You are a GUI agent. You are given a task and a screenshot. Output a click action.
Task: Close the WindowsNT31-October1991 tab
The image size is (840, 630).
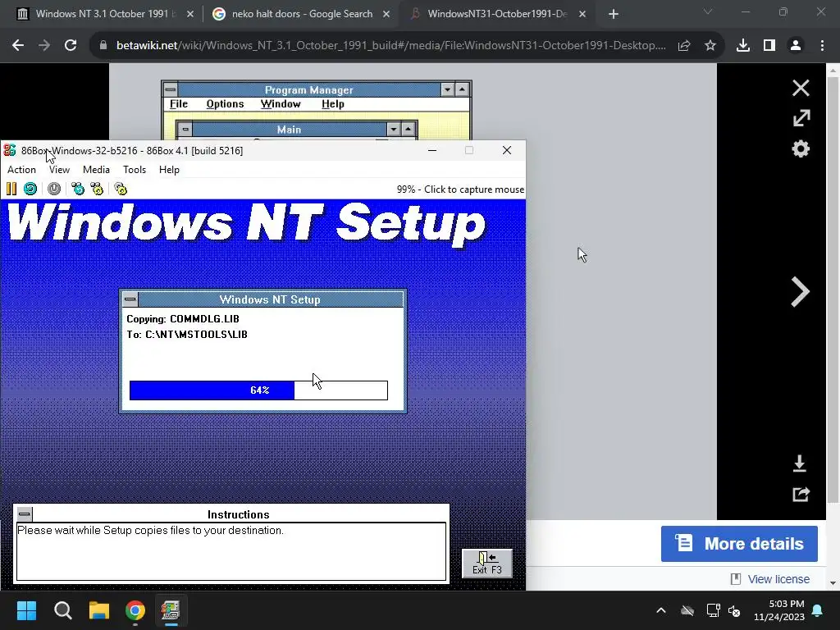tap(582, 15)
